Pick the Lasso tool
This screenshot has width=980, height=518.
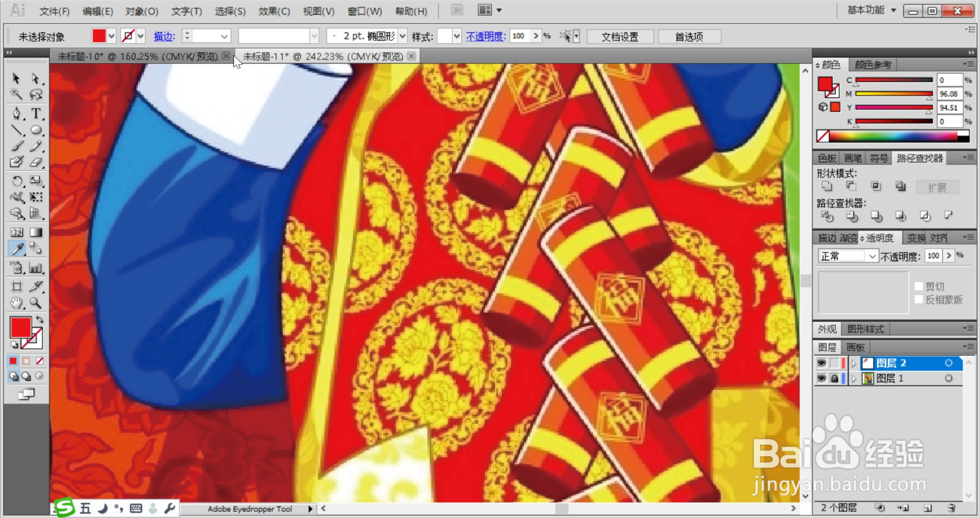tap(36, 94)
